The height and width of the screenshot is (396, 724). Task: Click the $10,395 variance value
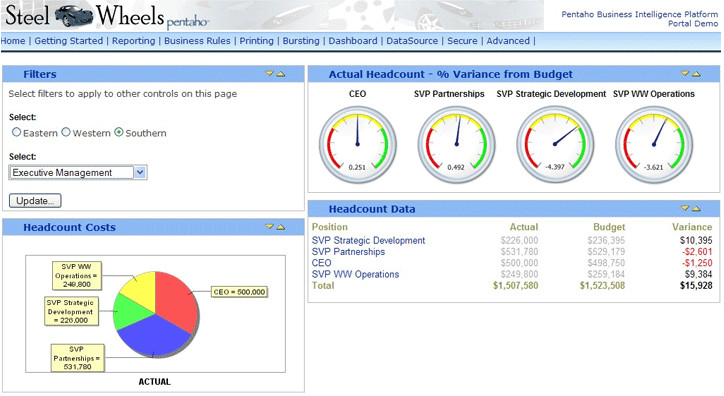tap(696, 240)
